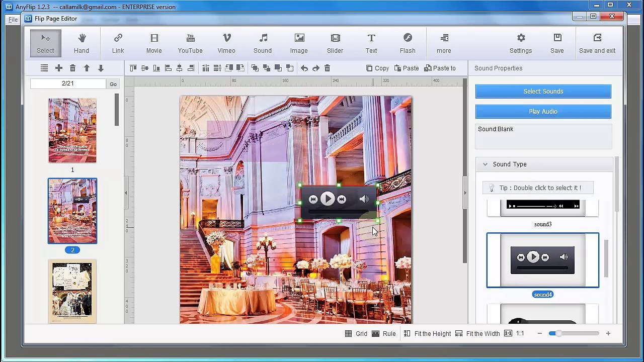Click next track on canvas audio player
The width and height of the screenshot is (644, 362).
(x=342, y=199)
